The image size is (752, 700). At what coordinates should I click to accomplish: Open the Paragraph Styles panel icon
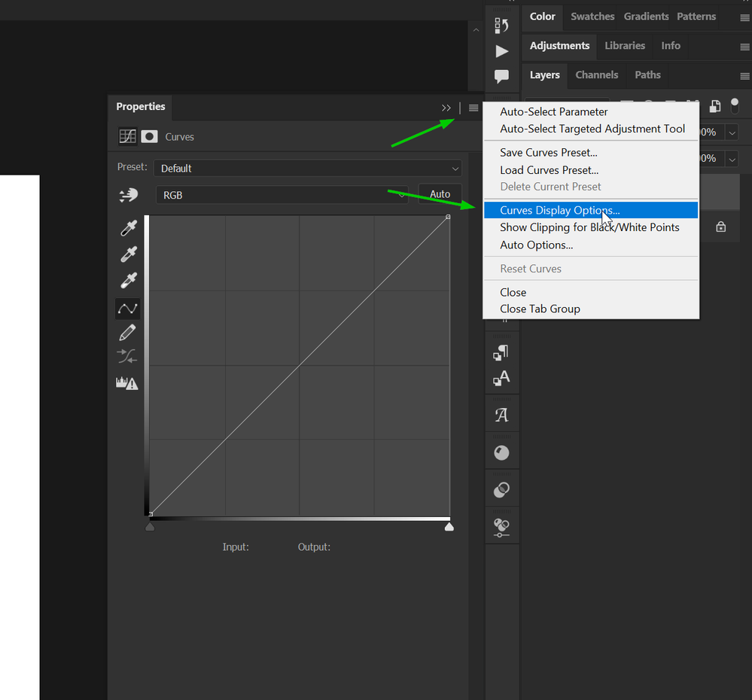(501, 353)
